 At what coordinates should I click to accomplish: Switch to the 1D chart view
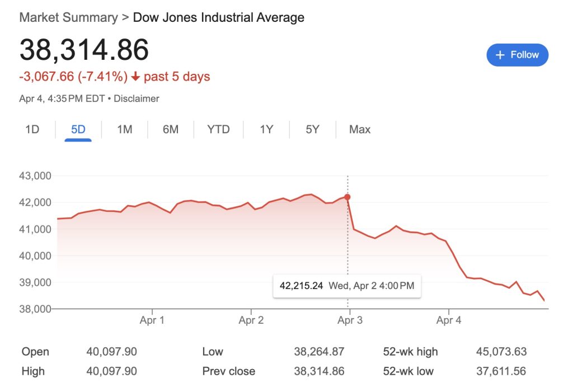point(32,129)
